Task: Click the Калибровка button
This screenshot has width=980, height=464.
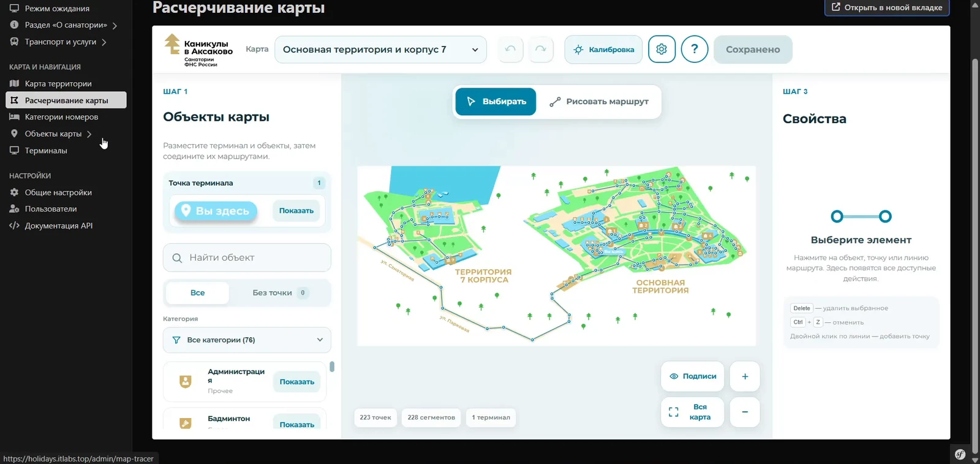Action: pos(603,50)
